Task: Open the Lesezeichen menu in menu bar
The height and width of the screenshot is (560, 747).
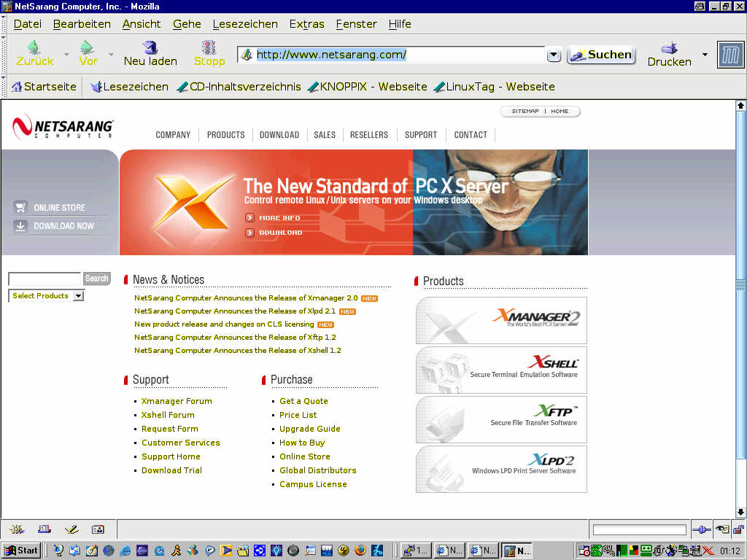Action: click(x=245, y=24)
